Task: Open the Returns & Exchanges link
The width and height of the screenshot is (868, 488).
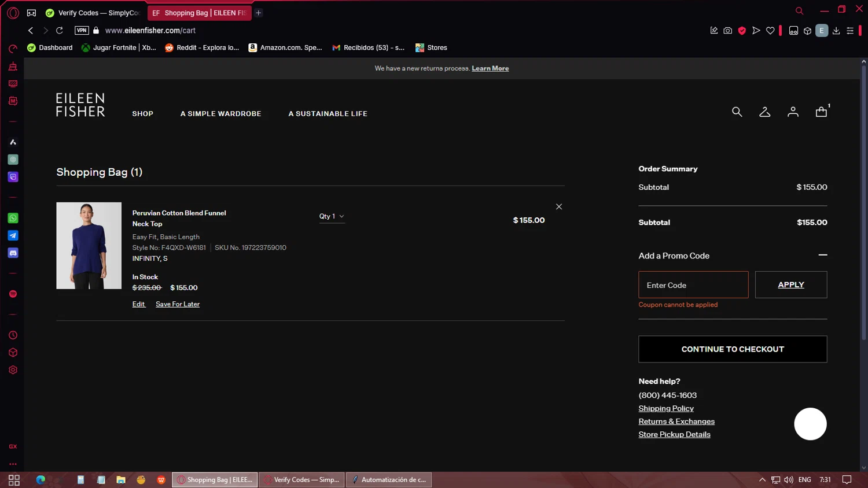Action: click(x=676, y=422)
